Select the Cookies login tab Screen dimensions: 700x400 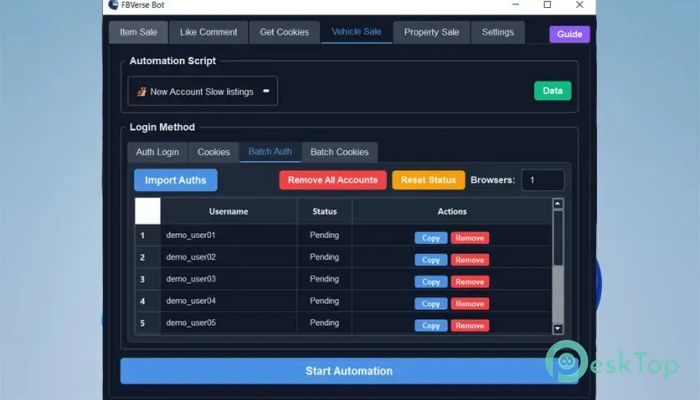point(214,152)
